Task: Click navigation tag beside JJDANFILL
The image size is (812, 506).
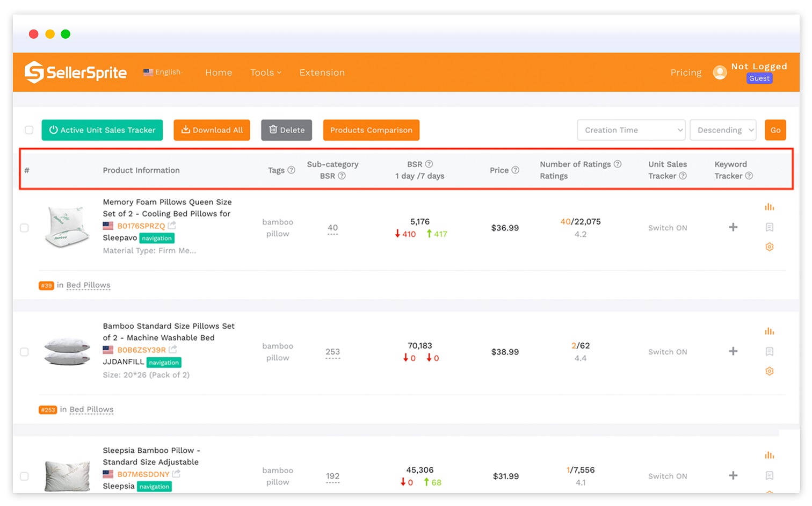Action: click(164, 363)
